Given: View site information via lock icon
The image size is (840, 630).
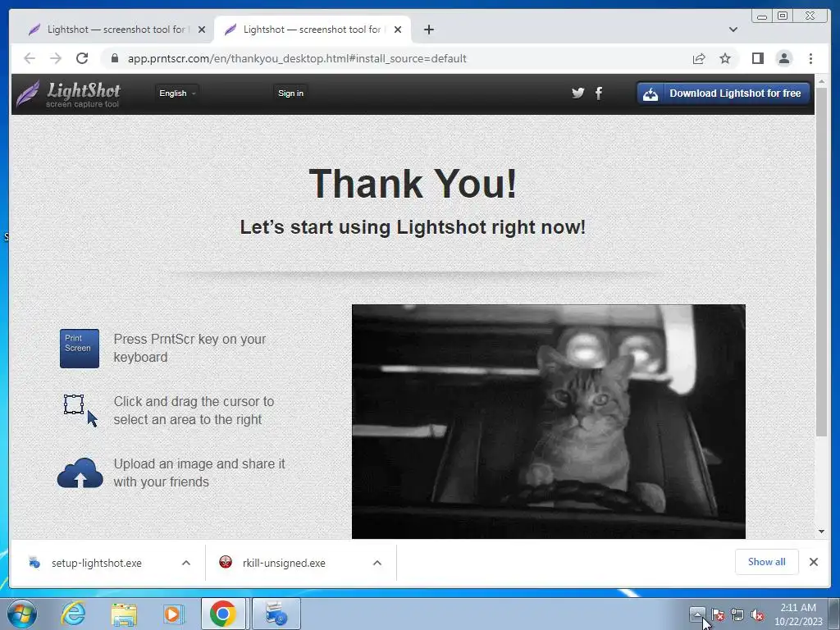Looking at the screenshot, I should [114, 58].
